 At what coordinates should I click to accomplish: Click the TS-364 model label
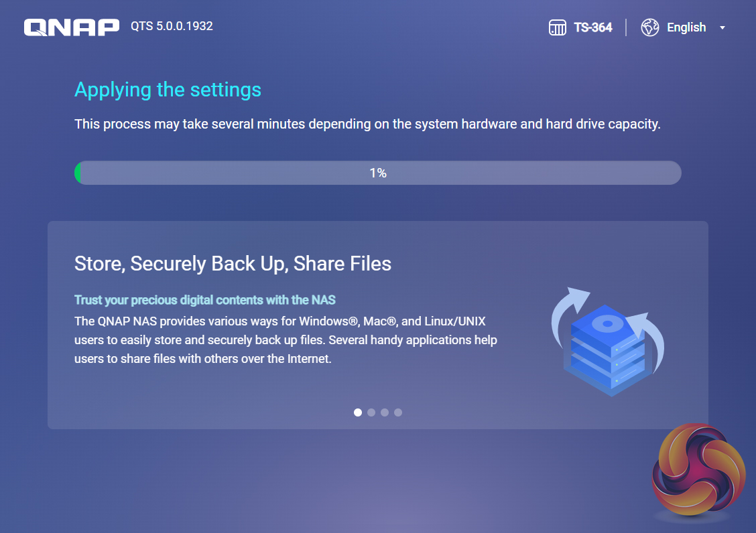click(593, 27)
